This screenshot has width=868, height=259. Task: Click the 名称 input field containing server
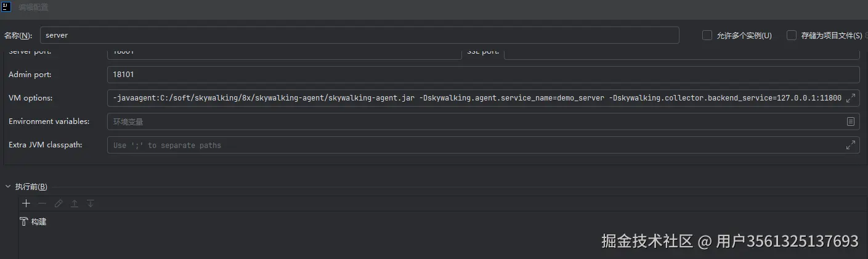pos(359,35)
